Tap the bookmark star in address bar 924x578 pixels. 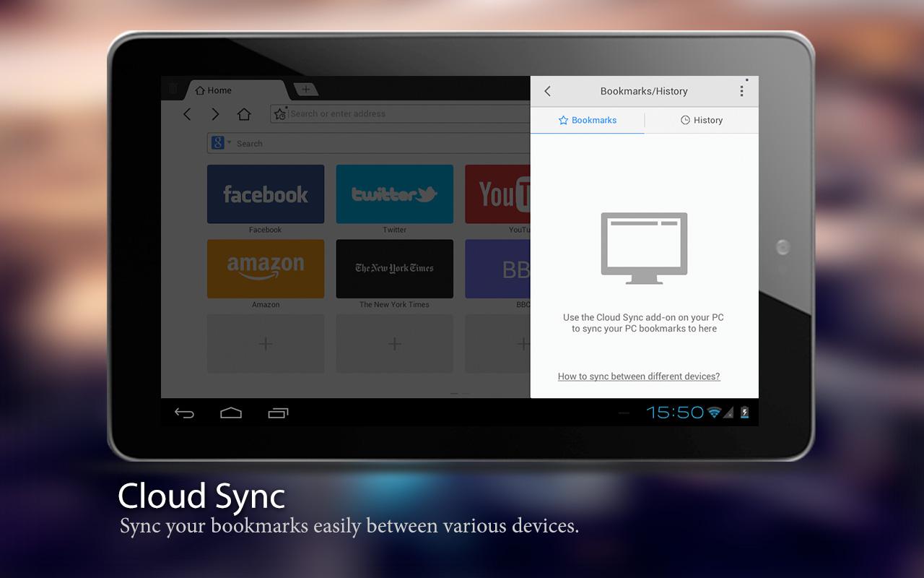280,113
